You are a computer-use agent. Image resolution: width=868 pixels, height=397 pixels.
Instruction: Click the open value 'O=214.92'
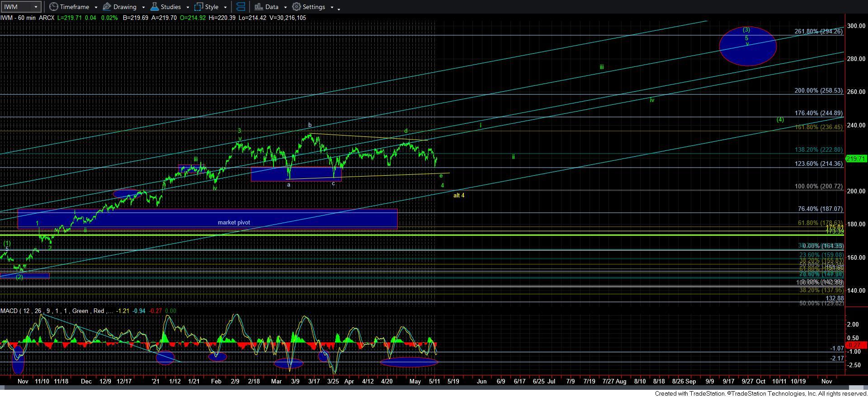(193, 18)
